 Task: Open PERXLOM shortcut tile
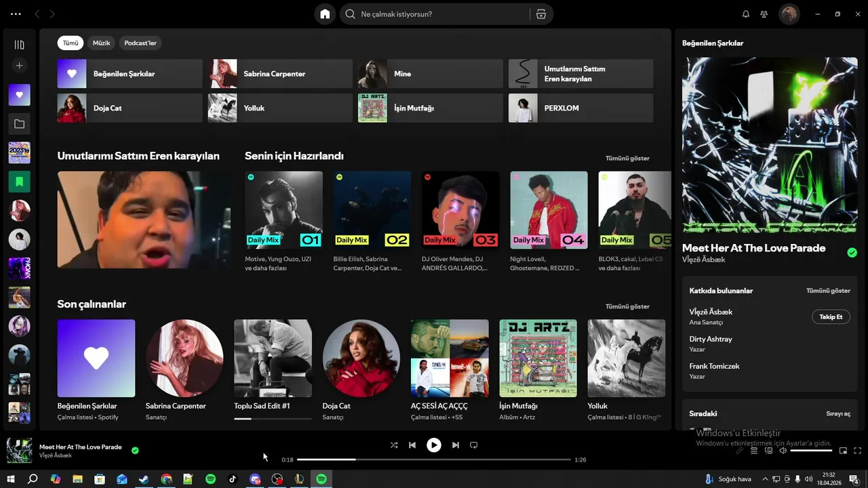(x=581, y=108)
